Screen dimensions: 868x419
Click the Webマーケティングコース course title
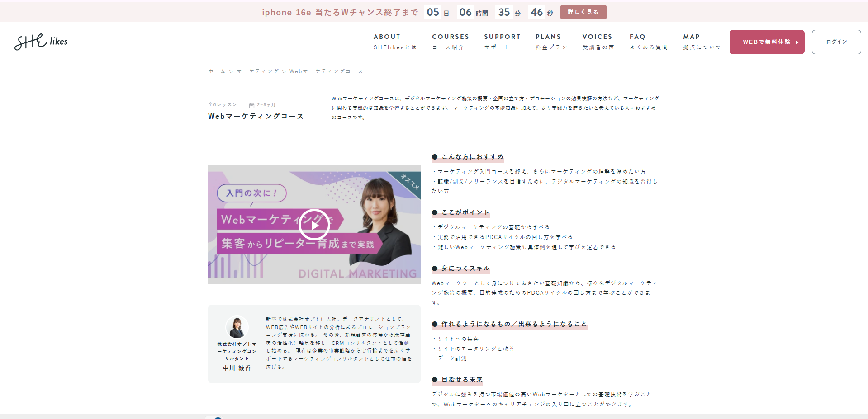click(x=256, y=116)
